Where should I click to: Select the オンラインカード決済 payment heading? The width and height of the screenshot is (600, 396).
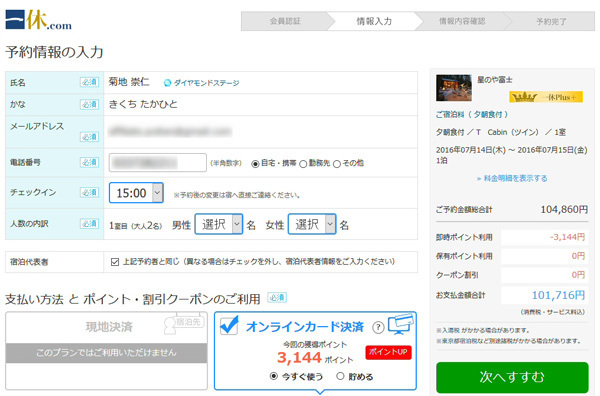click(305, 327)
